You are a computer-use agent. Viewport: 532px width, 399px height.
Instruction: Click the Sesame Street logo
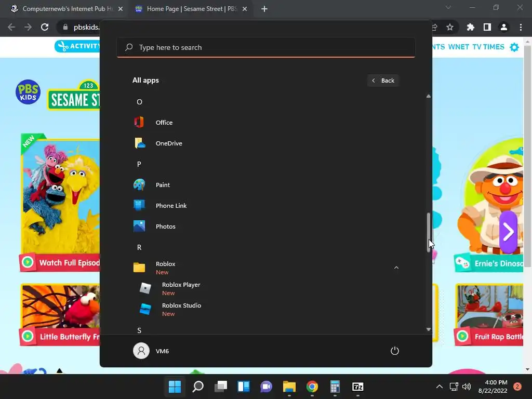coord(74,96)
